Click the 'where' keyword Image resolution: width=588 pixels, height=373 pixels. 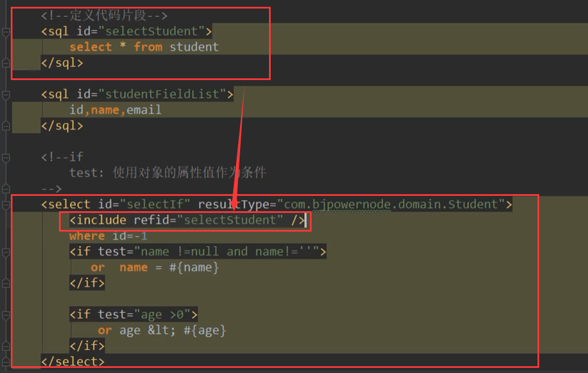tap(87, 236)
